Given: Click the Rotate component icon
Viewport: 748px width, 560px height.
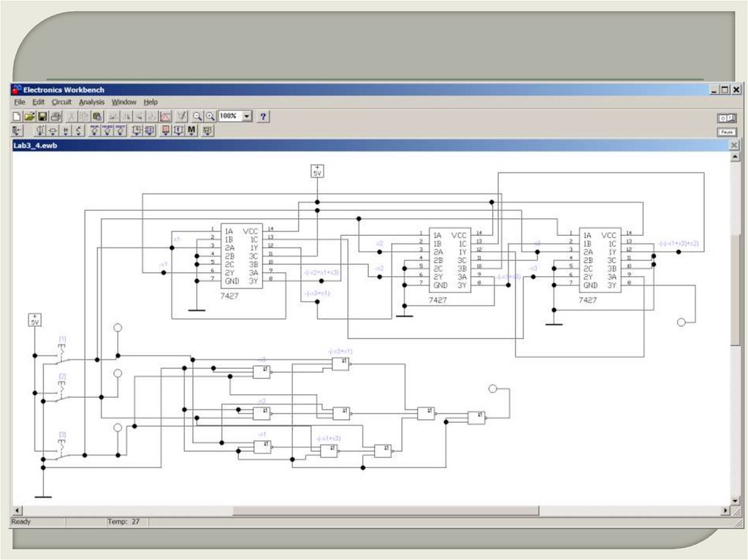Looking at the screenshot, I should point(113,116).
